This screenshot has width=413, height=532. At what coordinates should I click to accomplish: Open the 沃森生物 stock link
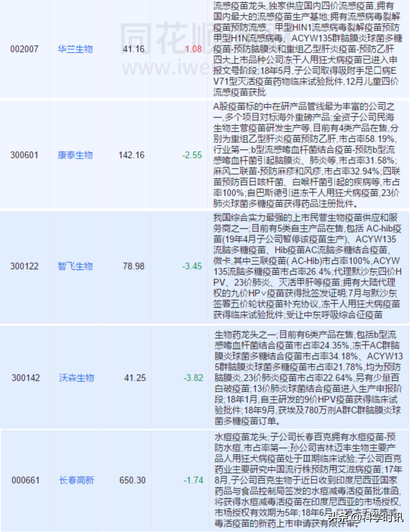click(75, 378)
